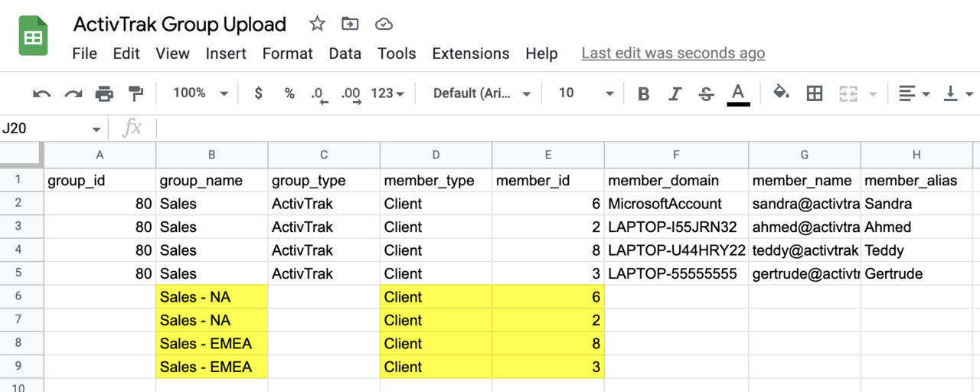
Task: Select column D header
Action: coord(436,155)
